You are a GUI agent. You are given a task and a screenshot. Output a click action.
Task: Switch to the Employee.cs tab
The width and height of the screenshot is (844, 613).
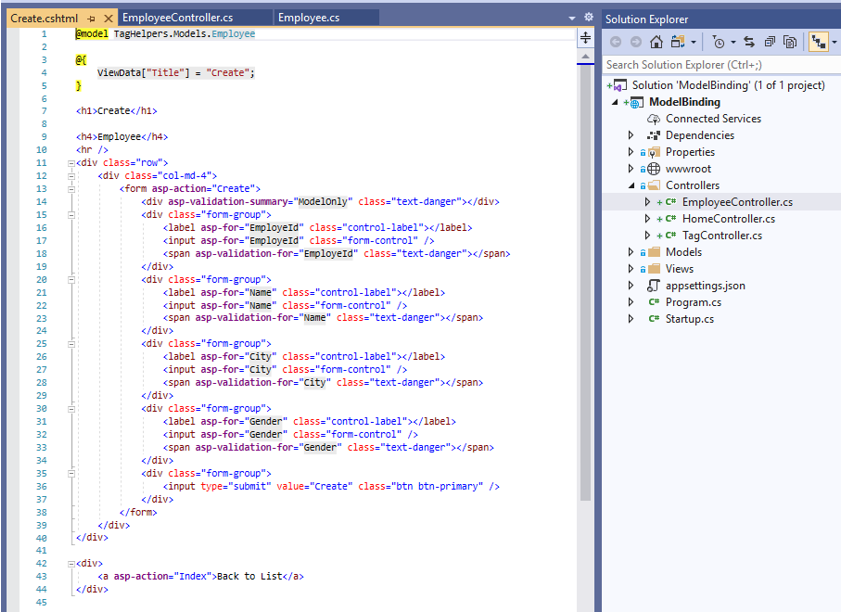pyautogui.click(x=309, y=18)
